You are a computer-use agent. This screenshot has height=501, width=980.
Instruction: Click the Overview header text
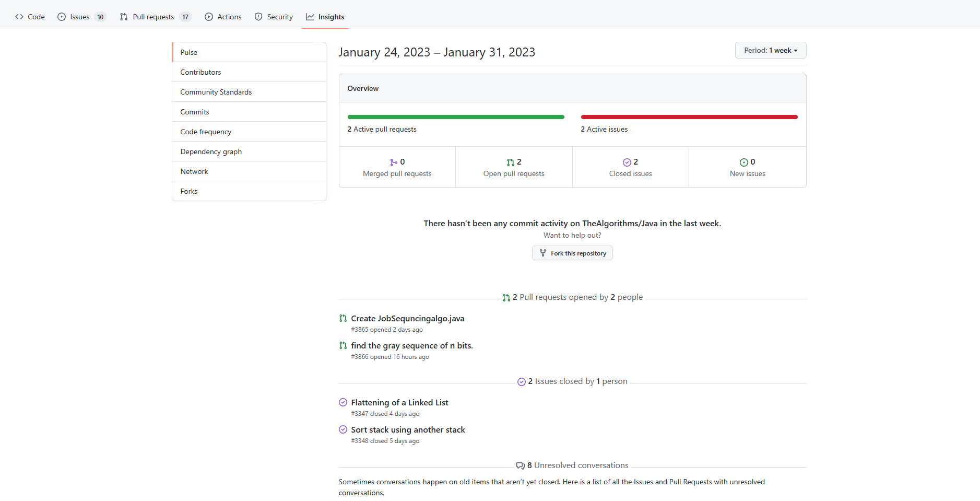point(363,88)
